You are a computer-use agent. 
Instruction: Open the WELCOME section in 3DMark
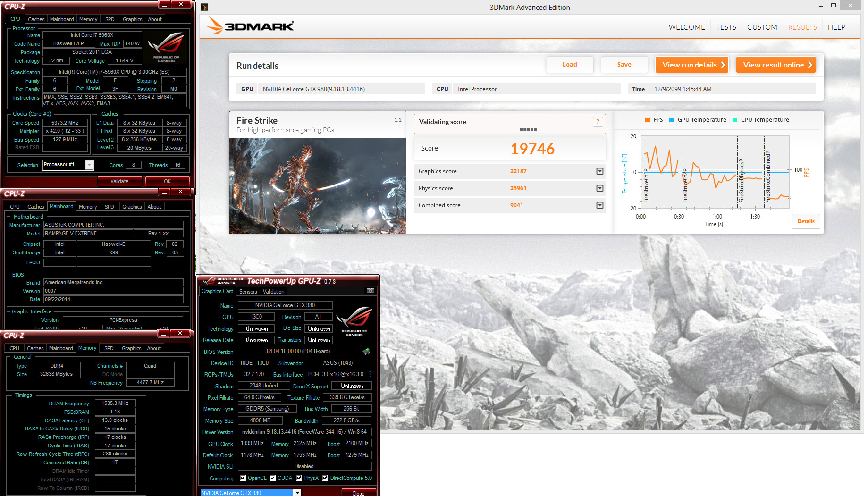(x=687, y=27)
